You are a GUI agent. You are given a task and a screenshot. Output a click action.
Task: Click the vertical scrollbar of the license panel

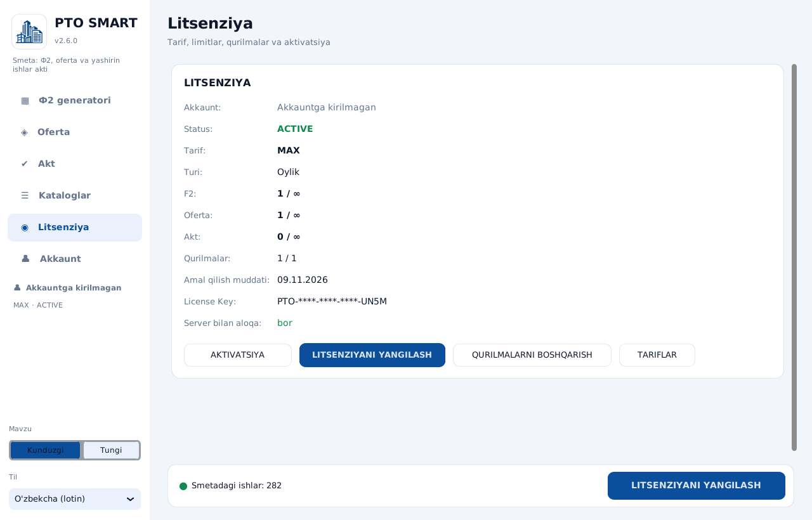coord(794,257)
